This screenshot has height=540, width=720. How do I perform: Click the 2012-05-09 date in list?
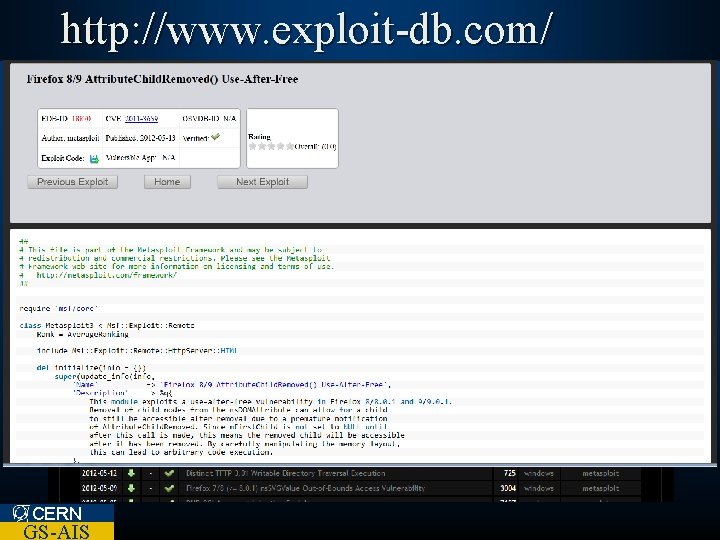99,488
